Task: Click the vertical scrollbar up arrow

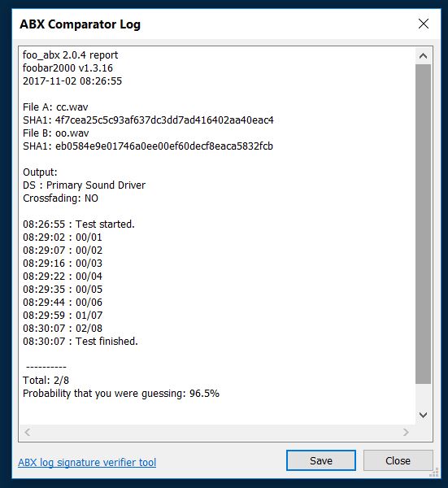Action: (x=423, y=56)
